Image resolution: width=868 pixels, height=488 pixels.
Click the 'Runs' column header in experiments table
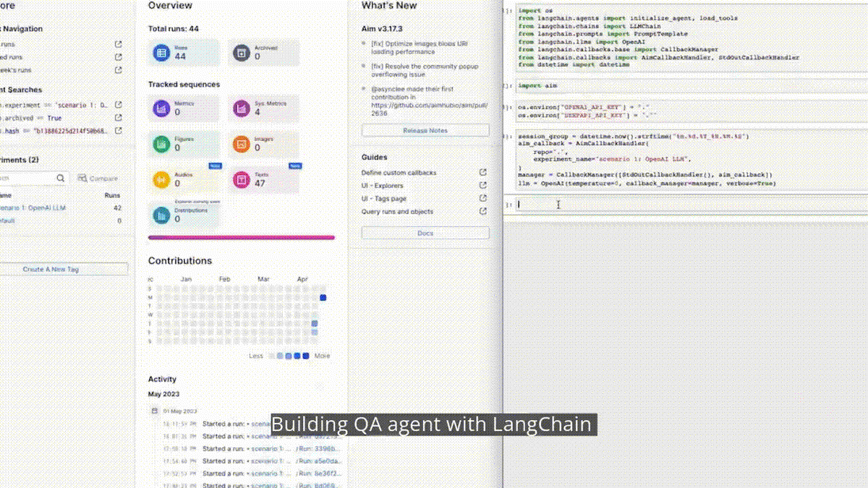click(113, 195)
